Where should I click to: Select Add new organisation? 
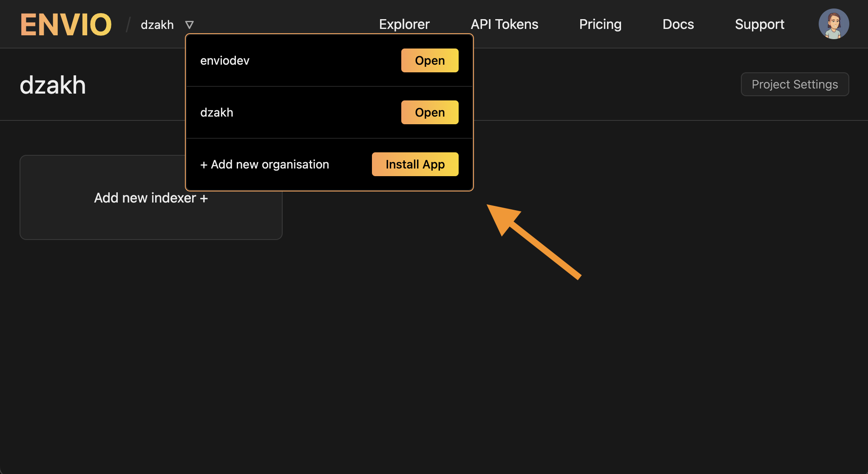click(x=264, y=164)
